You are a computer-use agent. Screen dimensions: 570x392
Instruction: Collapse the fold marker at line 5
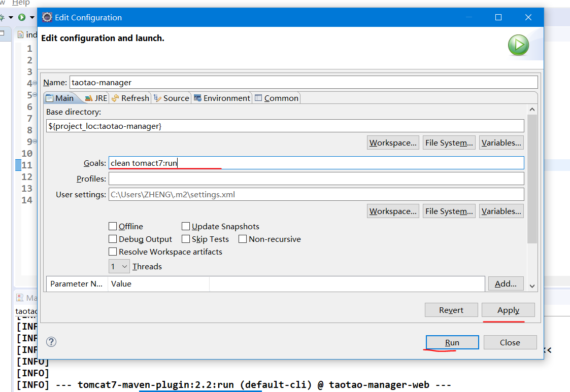pos(35,94)
